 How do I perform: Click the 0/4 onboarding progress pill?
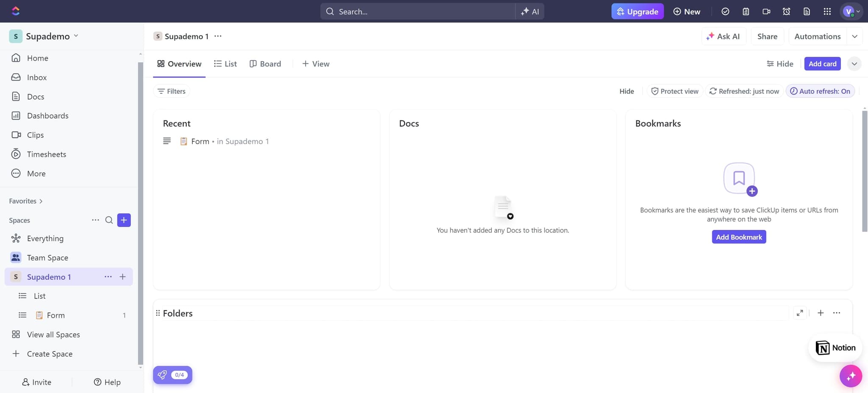tap(172, 375)
